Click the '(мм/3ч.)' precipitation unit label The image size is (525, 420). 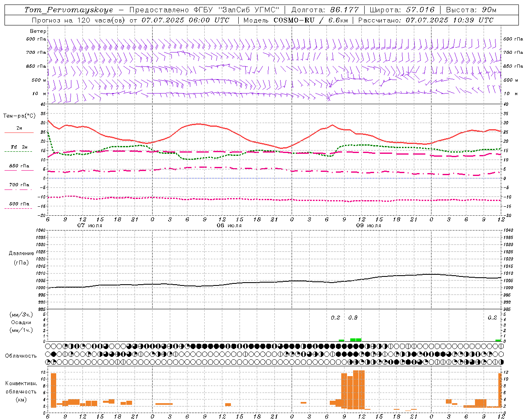pos(21,315)
